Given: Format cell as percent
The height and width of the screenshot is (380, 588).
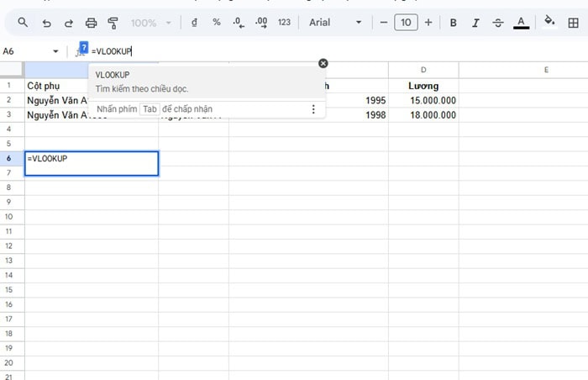Looking at the screenshot, I should pos(216,23).
